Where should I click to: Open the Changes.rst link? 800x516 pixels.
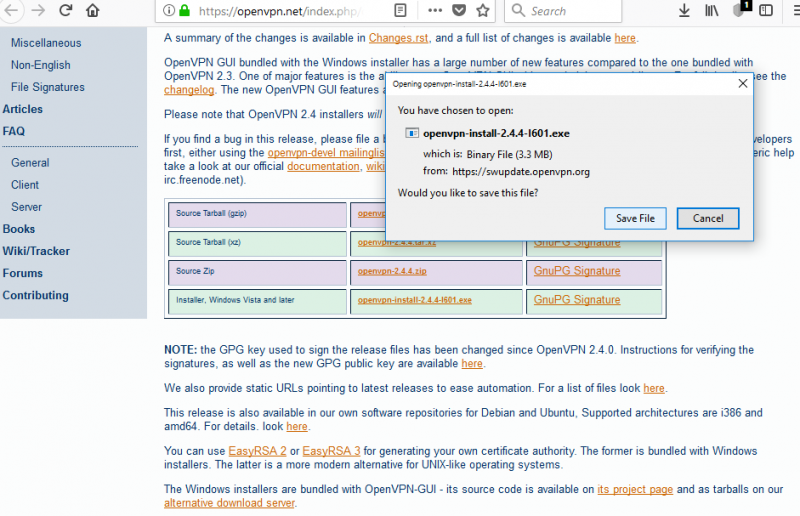398,38
